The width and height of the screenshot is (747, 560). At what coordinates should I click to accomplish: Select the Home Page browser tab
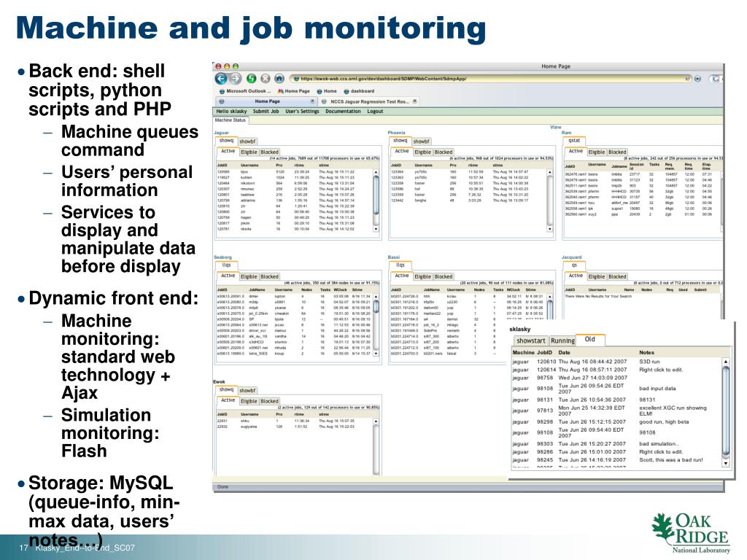[267, 101]
